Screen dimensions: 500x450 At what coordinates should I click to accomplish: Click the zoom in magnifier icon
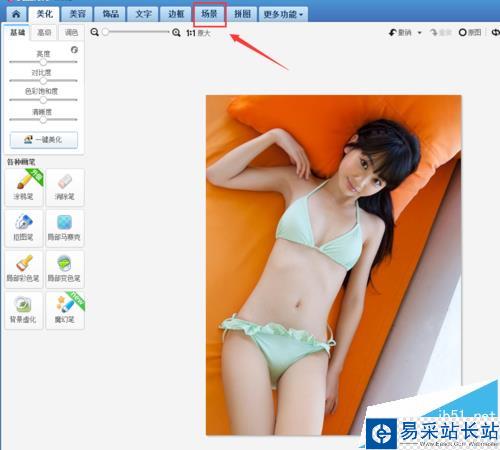pos(176,32)
